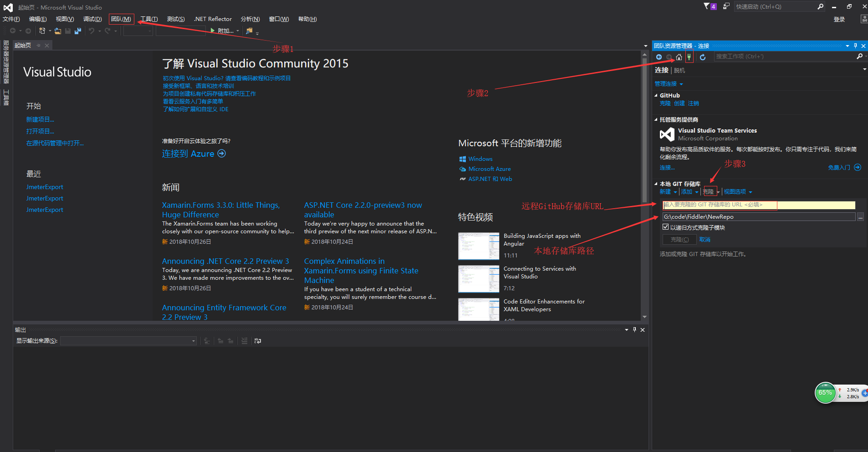Collapse the 本地 GIT 存储库 section
The height and width of the screenshot is (452, 868).
(x=656, y=184)
